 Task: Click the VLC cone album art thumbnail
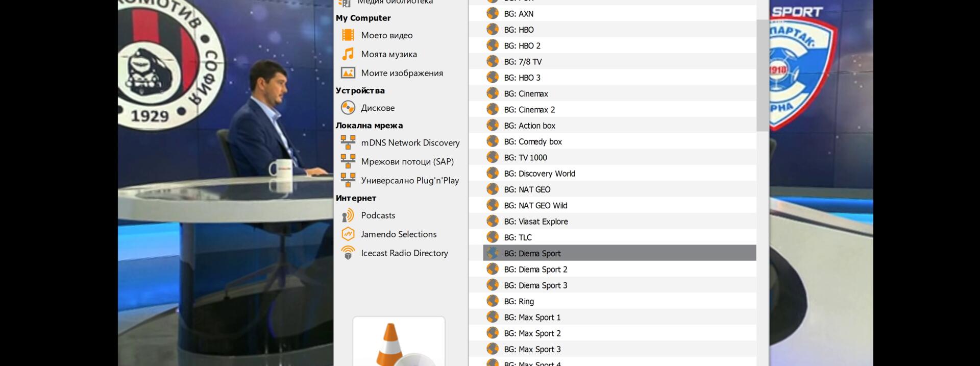tap(399, 341)
